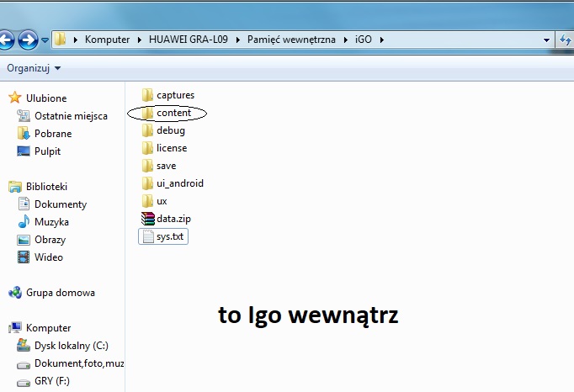Click the refresh button beside address bar

(566, 40)
